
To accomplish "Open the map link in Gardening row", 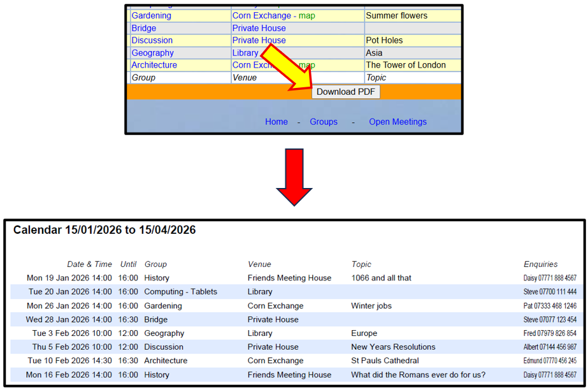I will (x=307, y=16).
